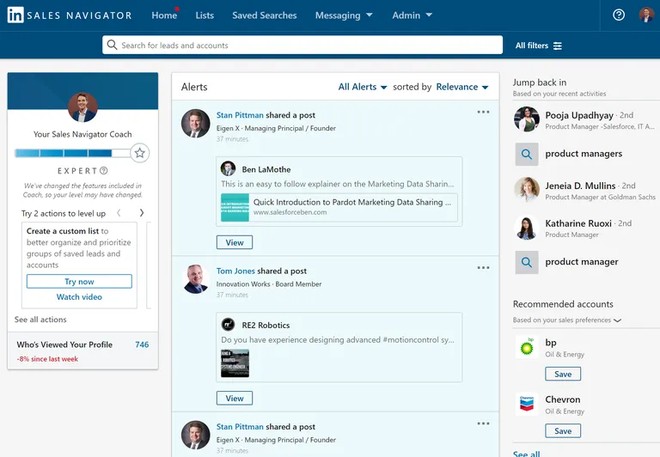Open more options on last Stan Pittman alert
The width and height of the screenshot is (660, 457).
click(483, 423)
